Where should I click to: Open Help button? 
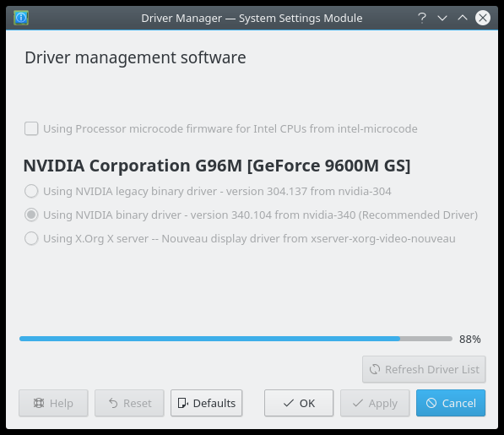tap(53, 403)
